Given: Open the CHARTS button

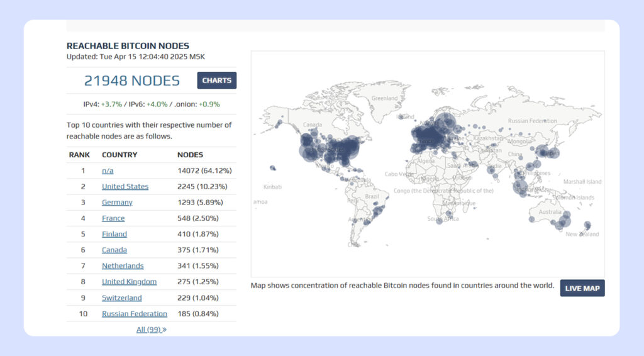Looking at the screenshot, I should (216, 81).
